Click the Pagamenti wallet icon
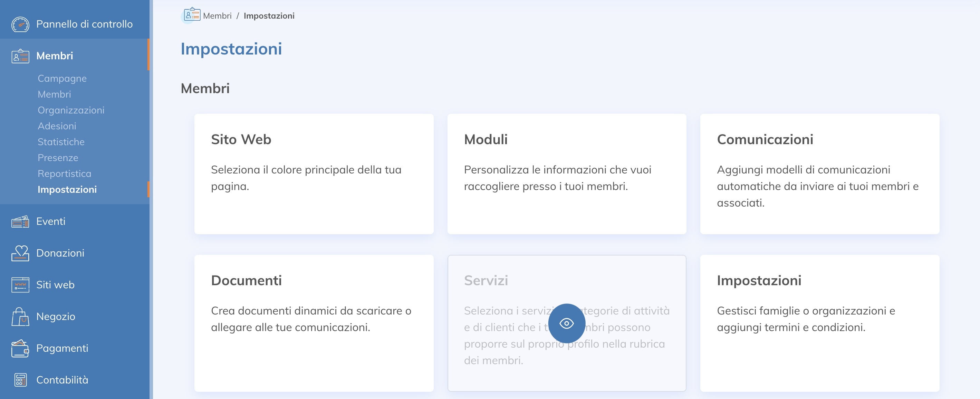 pos(20,348)
